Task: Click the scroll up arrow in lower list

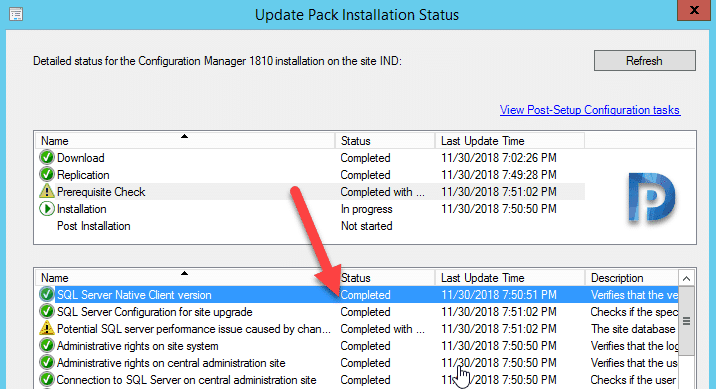Action: point(686,278)
